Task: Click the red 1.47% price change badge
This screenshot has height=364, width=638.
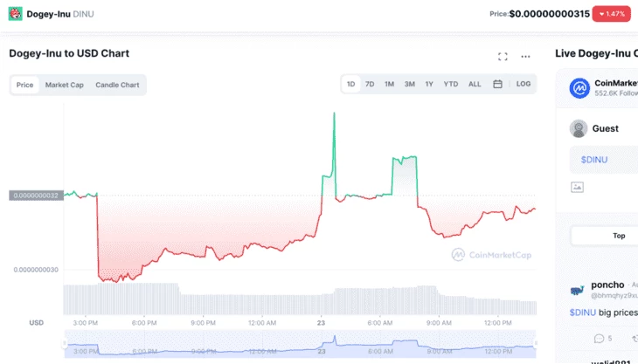Action: 612,14
